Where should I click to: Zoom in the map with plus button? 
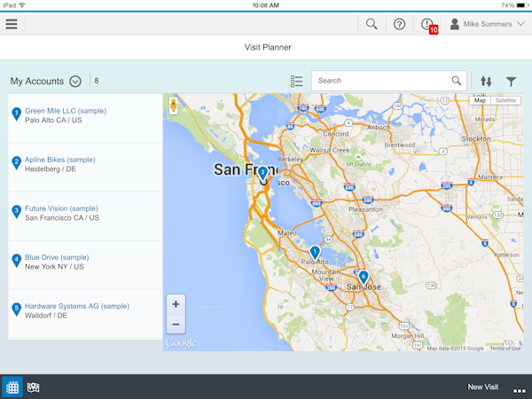(x=176, y=304)
